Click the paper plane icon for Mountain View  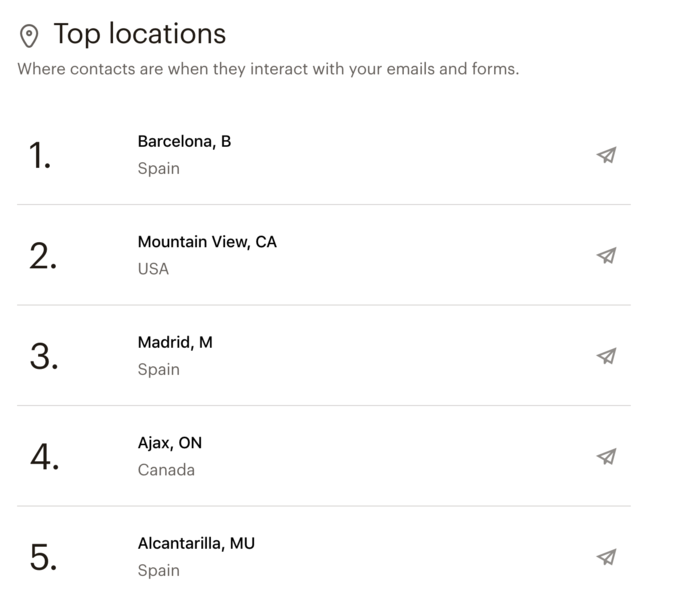tap(606, 255)
